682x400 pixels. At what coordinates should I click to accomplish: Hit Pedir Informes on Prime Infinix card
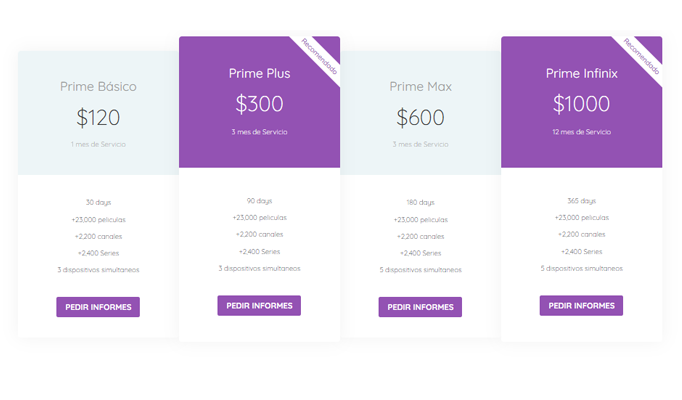pos(581,305)
